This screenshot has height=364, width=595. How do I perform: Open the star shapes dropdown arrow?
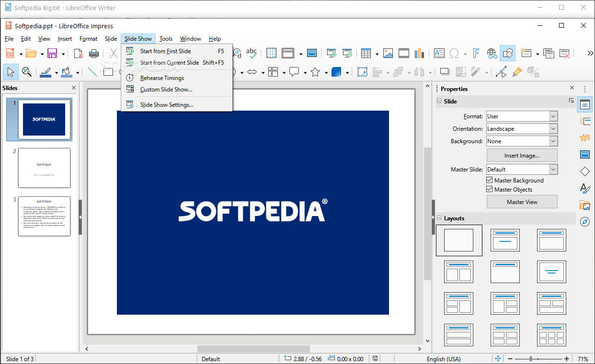[x=326, y=72]
